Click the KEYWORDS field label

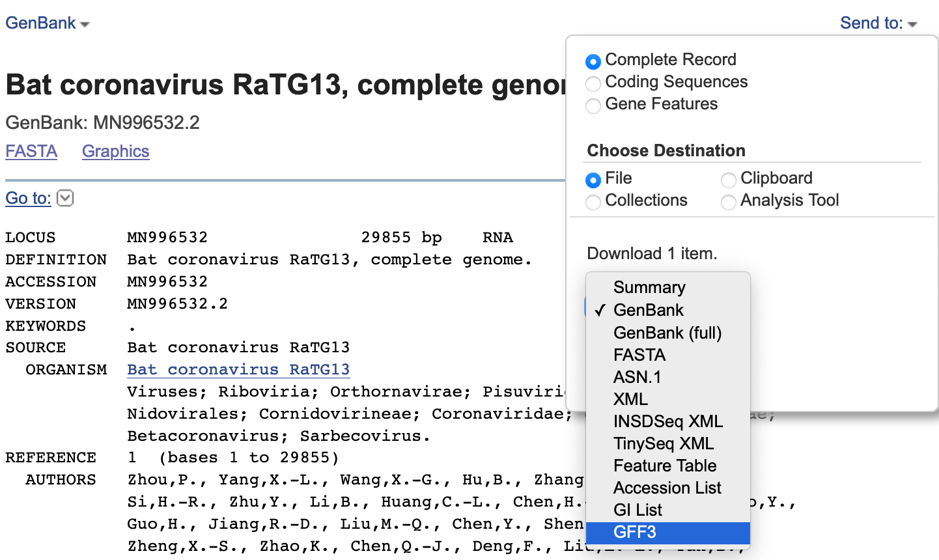point(46,326)
